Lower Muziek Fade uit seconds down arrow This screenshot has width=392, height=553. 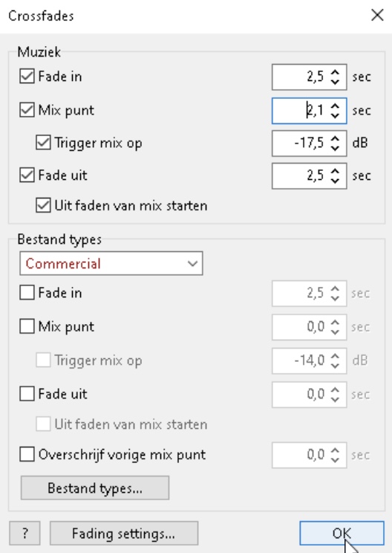pyautogui.click(x=335, y=181)
